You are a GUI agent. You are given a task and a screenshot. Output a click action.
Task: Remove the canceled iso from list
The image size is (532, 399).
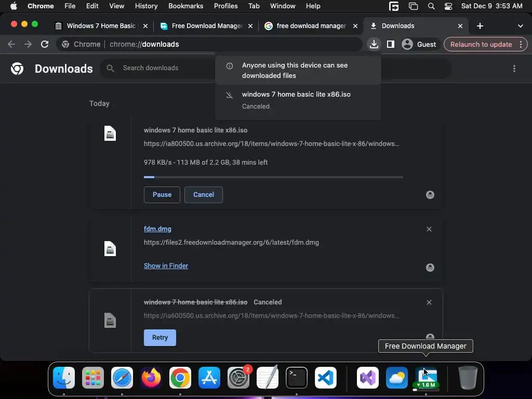pyautogui.click(x=429, y=302)
